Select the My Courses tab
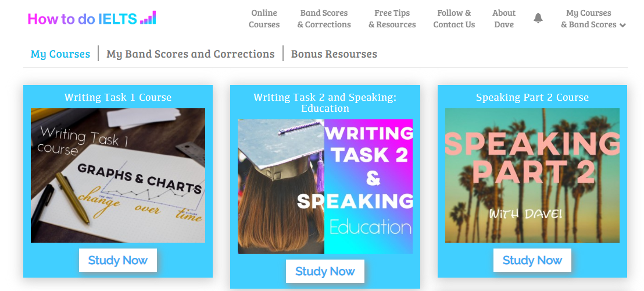The image size is (644, 291). tap(60, 54)
